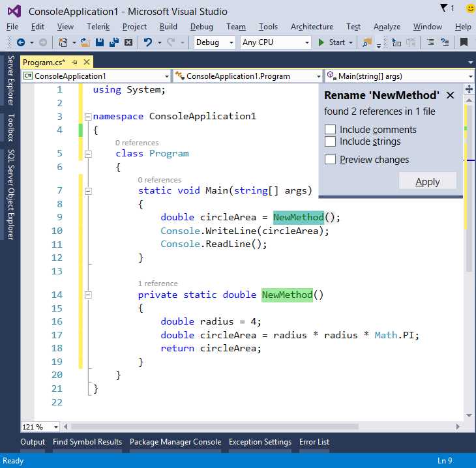The image size is (476, 468).
Task: Open the SQL Server Object Explorer side tab
Action: pos(10,194)
